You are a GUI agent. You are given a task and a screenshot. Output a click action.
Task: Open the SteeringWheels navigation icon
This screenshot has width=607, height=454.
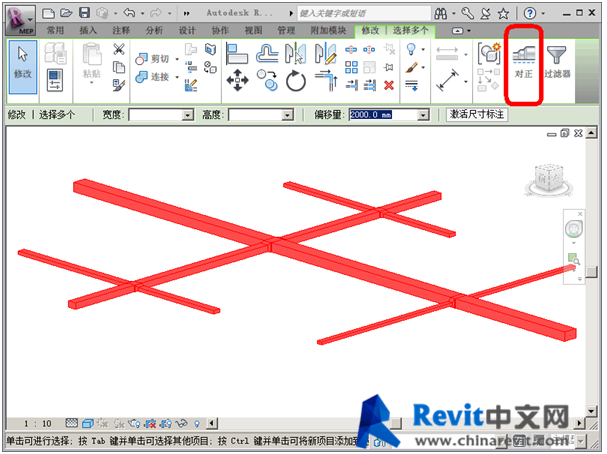[574, 229]
